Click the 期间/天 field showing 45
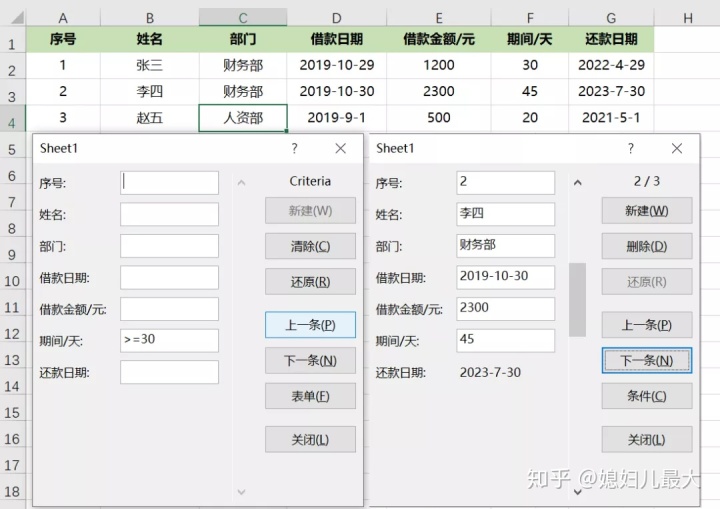The image size is (720, 509). click(x=506, y=340)
